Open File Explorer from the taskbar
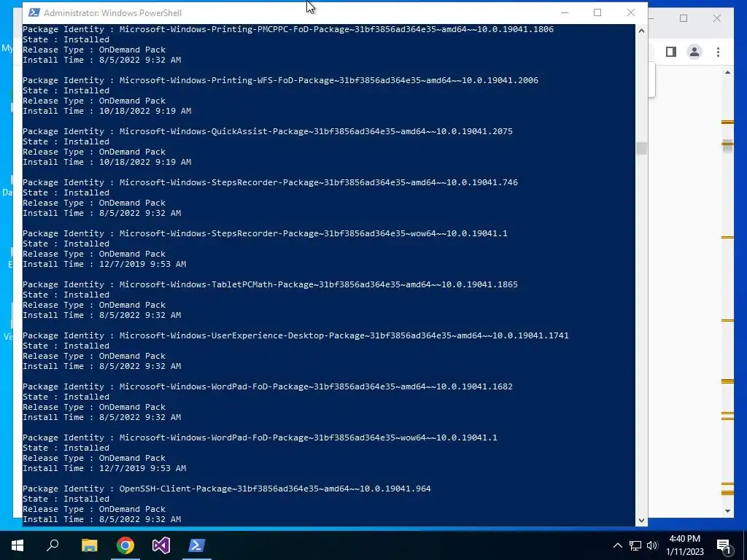 tap(89, 545)
